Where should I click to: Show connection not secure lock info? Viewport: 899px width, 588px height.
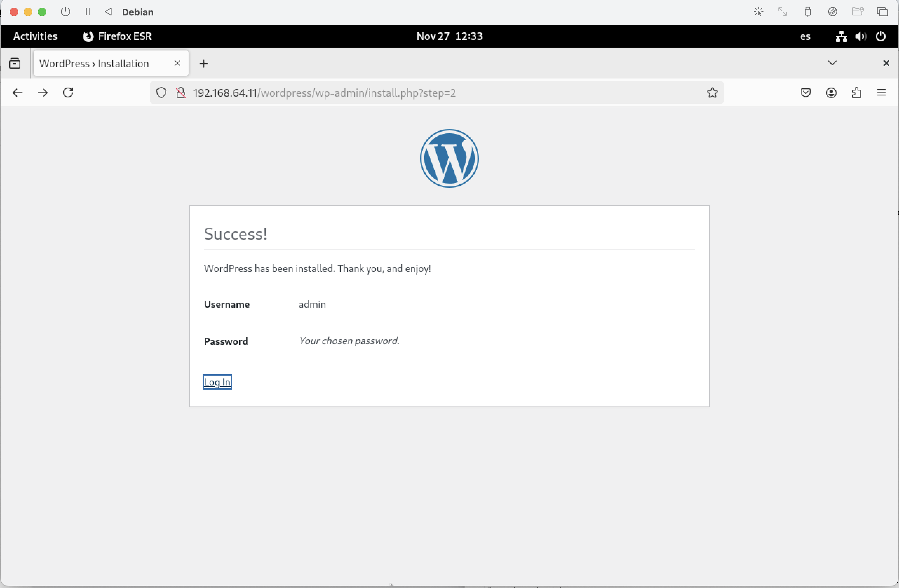tap(181, 93)
